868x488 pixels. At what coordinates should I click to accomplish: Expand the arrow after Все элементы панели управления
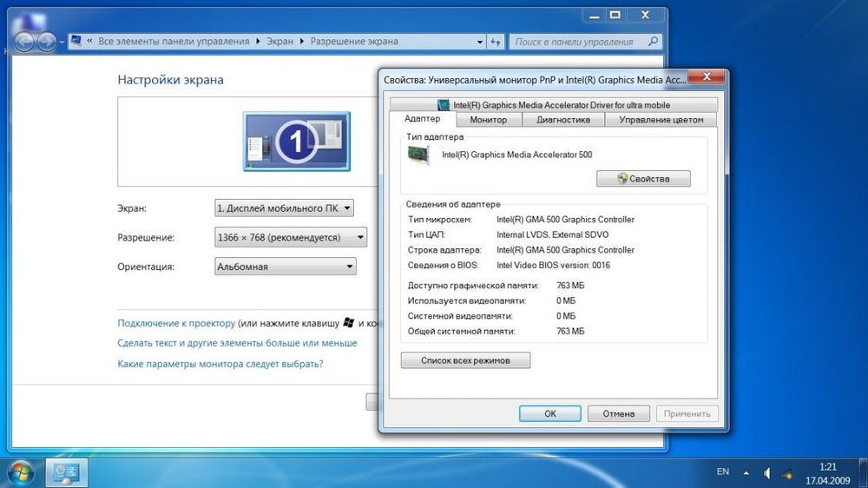[258, 42]
